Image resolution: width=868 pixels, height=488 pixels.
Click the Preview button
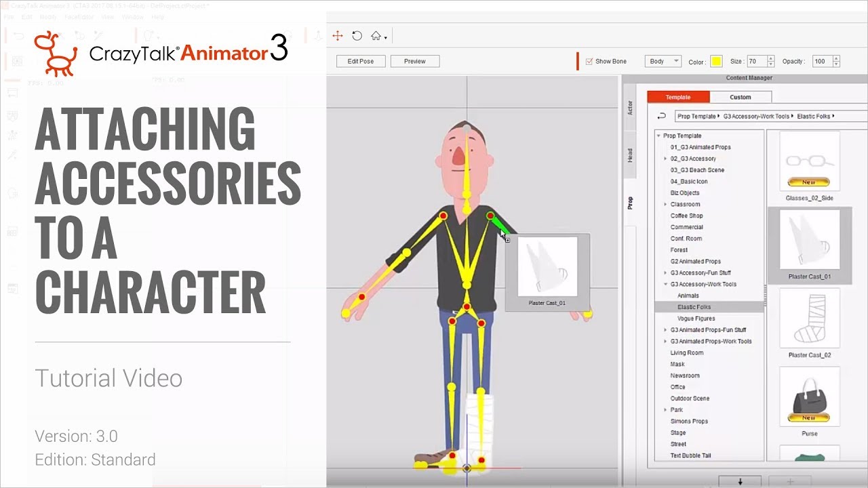point(415,61)
